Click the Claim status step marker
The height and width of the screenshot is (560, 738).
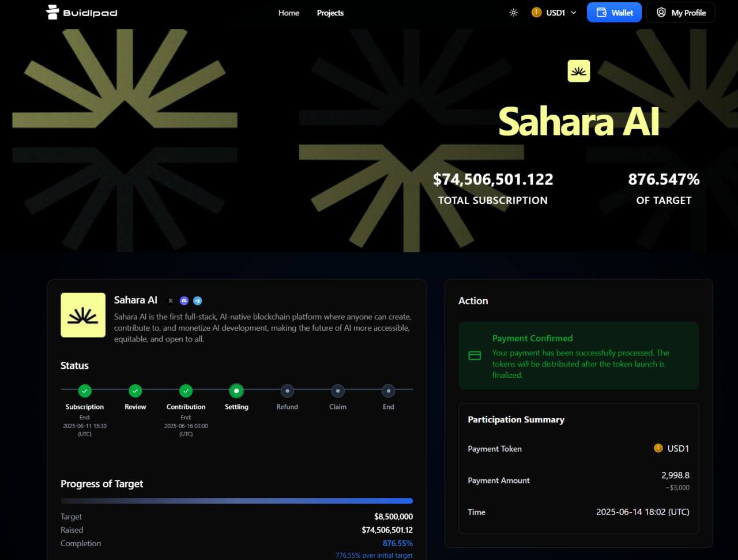338,391
